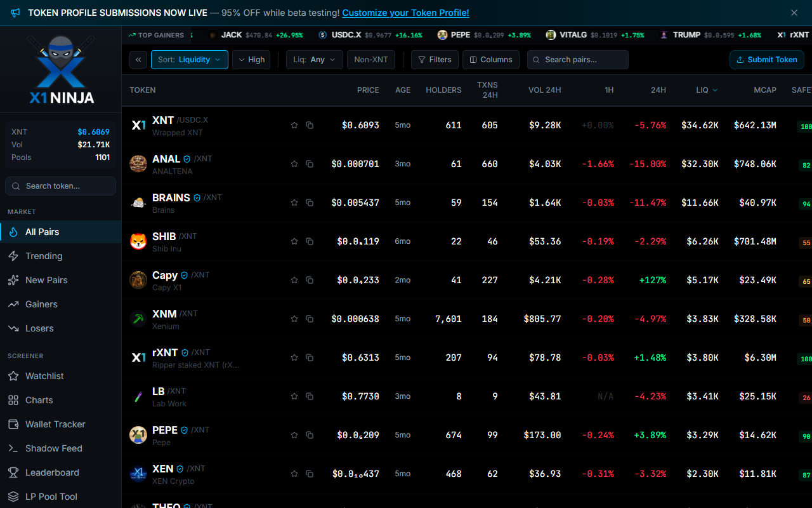
Task: Sort by VOL 24H column header
Action: click(x=545, y=90)
